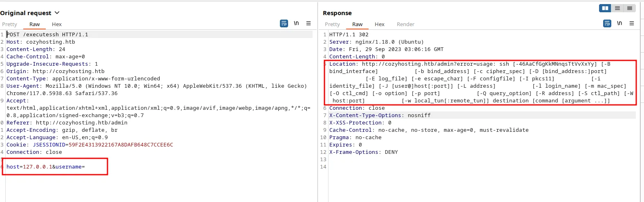Select the request Raw tab
The height and width of the screenshot is (202, 644).
[x=35, y=24]
